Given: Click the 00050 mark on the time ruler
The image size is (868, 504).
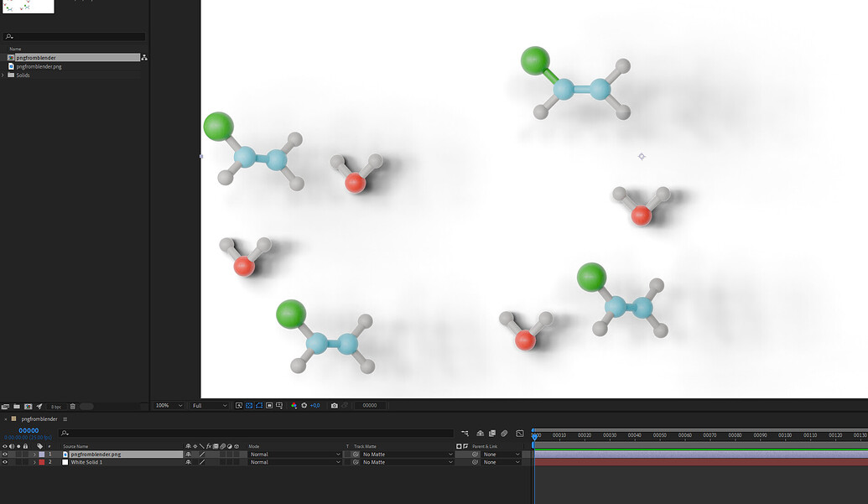Looking at the screenshot, I should point(659,435).
